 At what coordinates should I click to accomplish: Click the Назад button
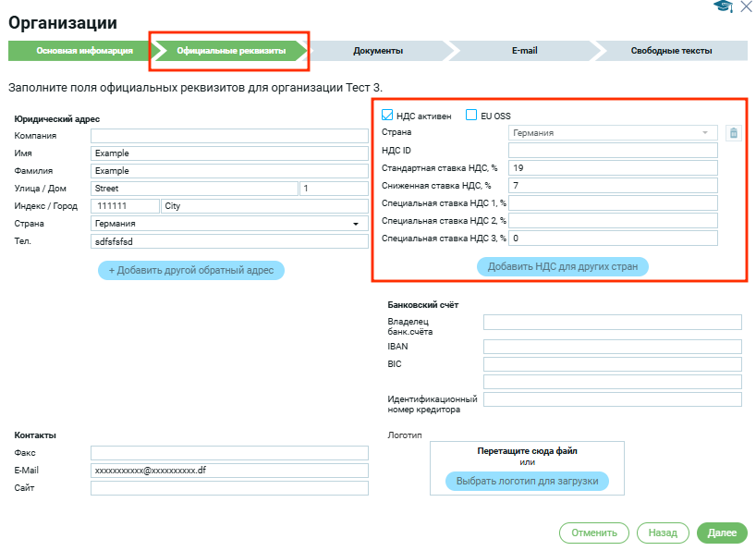click(x=662, y=533)
